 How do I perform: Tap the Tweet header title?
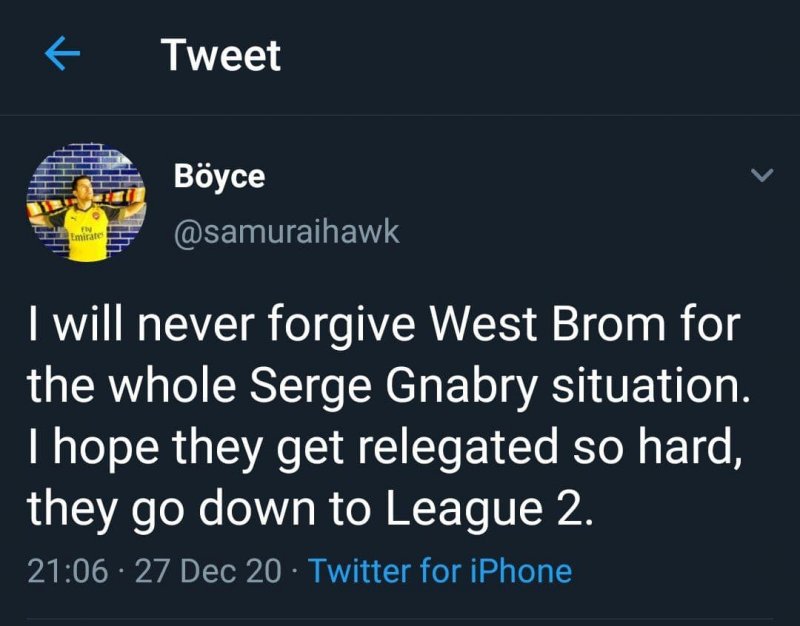point(221,55)
